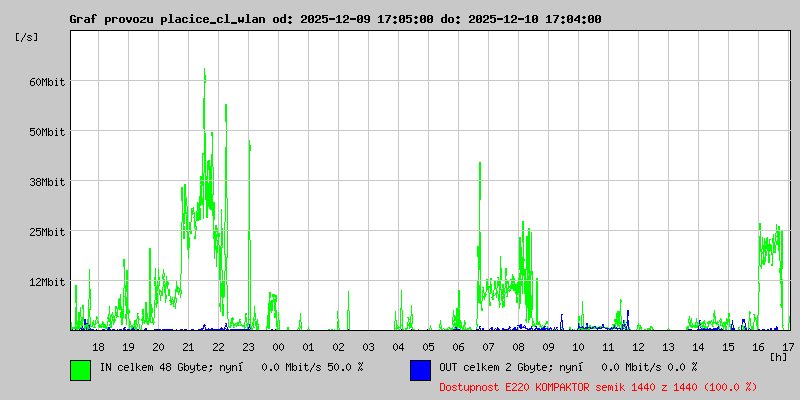The width and height of the screenshot is (800, 400).
Task: Click the red Dostupnost E220 KOMPAKTOR text
Action: point(598,386)
